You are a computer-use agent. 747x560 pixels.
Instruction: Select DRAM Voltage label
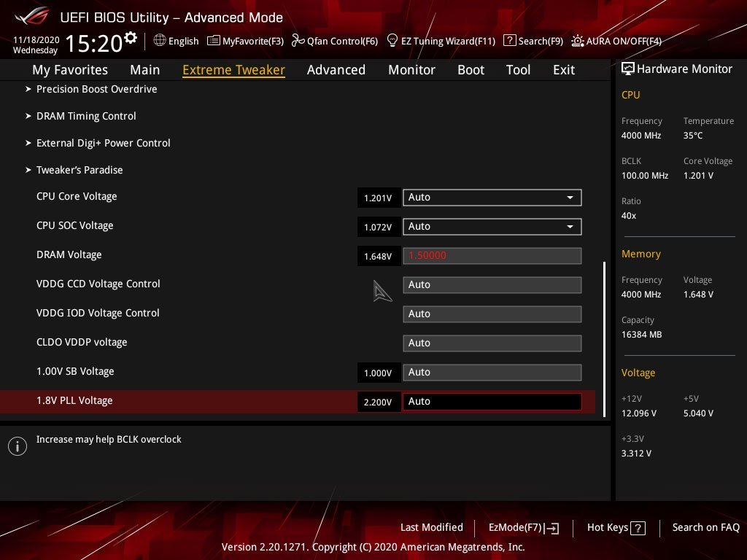pos(69,254)
